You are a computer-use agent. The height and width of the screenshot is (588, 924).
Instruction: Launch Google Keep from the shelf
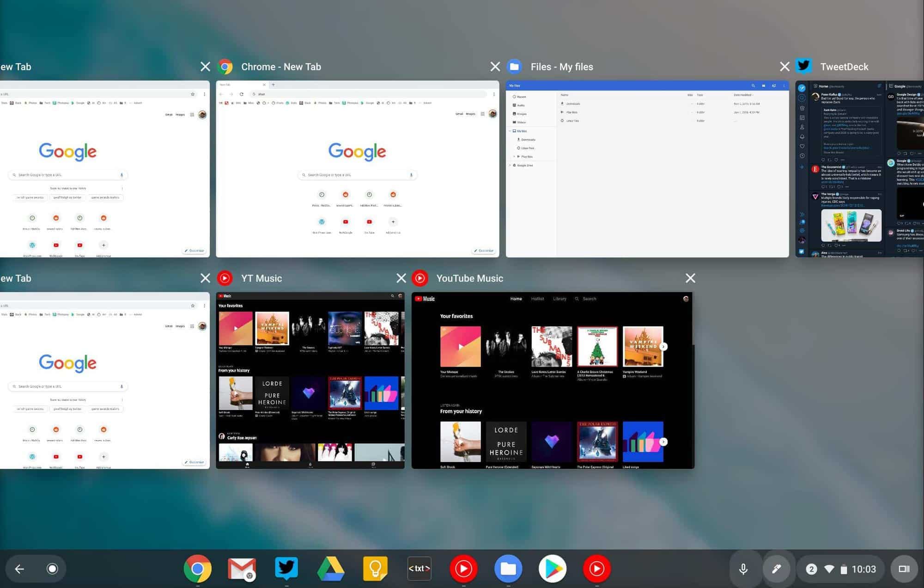point(375,569)
